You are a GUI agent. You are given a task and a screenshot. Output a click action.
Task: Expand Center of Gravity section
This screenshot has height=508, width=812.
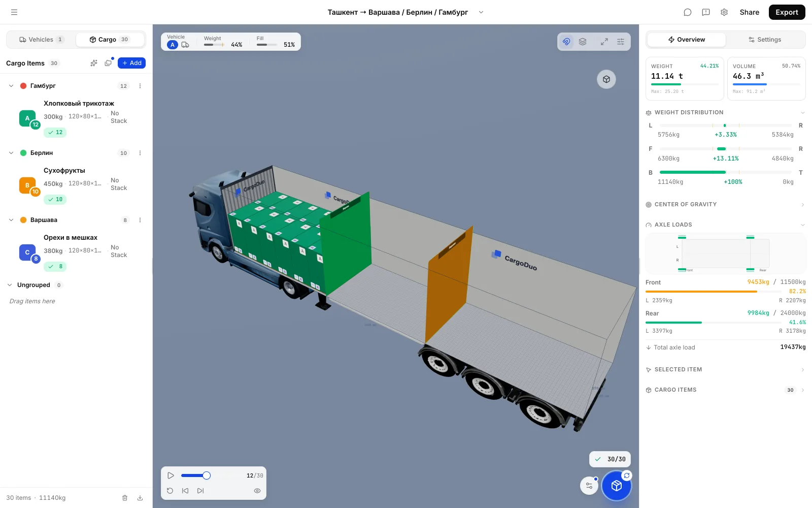(802, 205)
